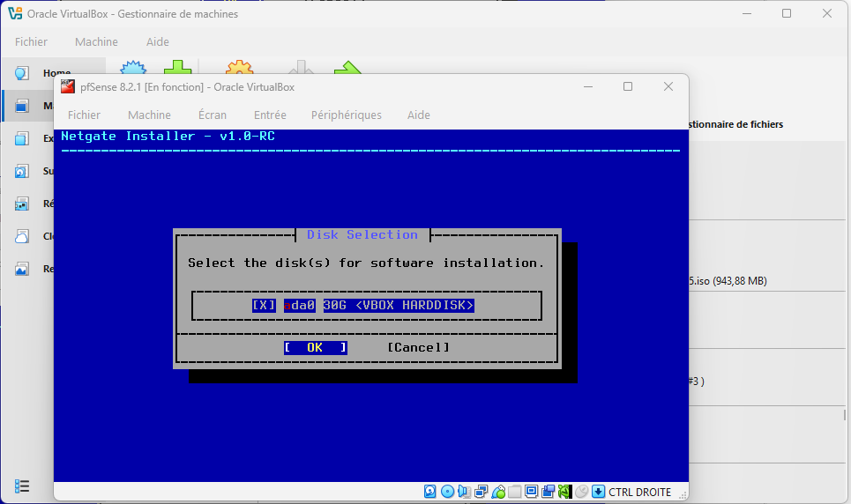Click the network adapters status icon

click(x=481, y=492)
